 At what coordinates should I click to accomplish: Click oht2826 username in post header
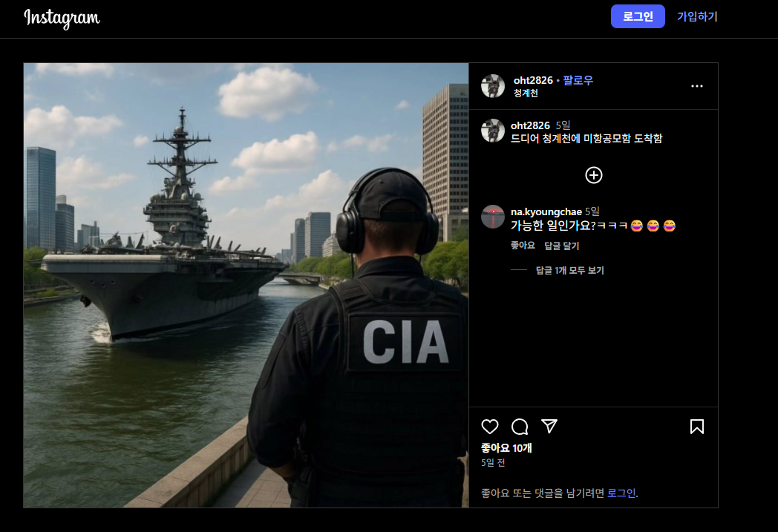[x=533, y=80]
